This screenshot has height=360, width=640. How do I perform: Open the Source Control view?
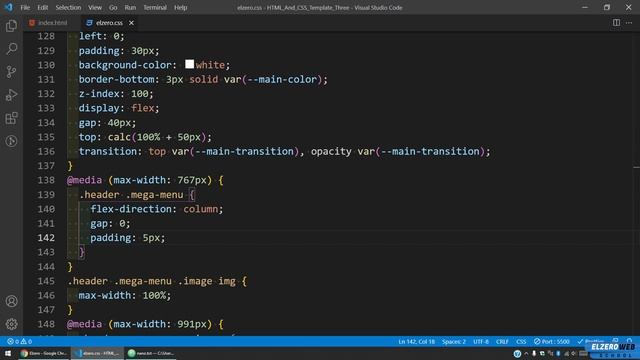(x=11, y=72)
